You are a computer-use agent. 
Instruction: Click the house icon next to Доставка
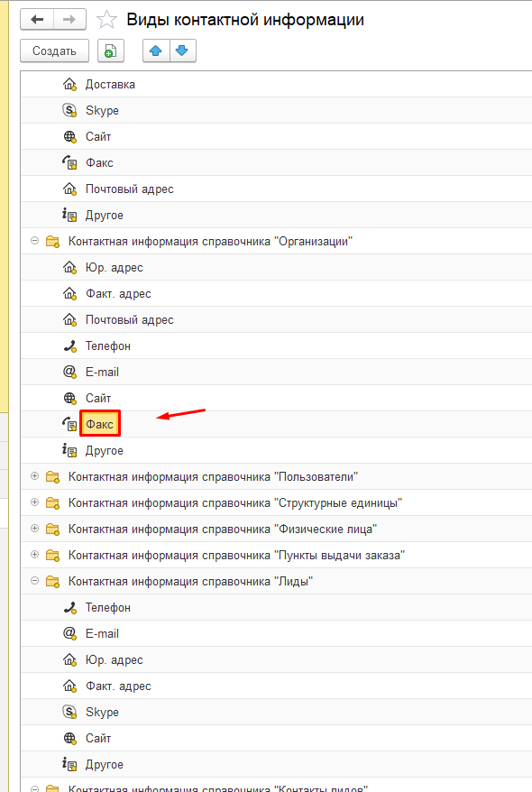coord(69,85)
